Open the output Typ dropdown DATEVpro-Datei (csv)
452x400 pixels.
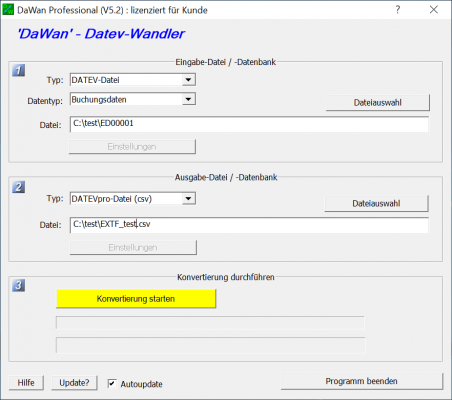click(x=133, y=199)
